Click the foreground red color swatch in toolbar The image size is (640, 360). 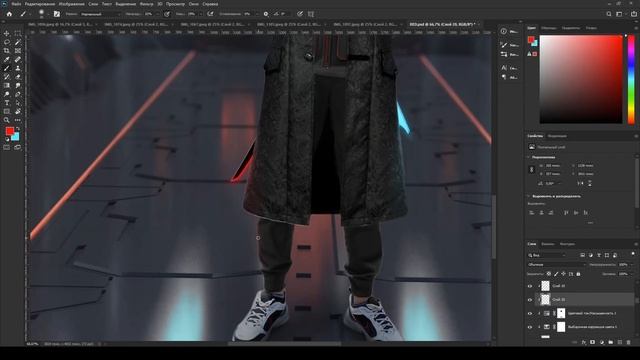10,131
